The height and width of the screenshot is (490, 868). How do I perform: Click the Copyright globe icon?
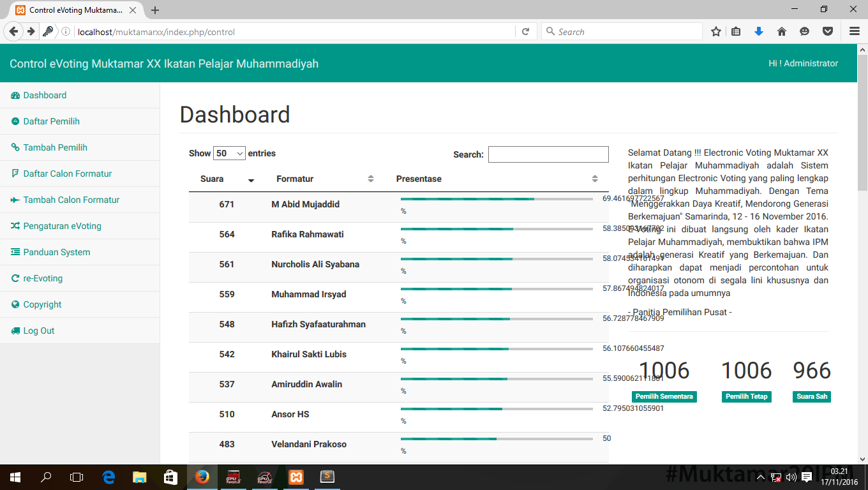15,304
